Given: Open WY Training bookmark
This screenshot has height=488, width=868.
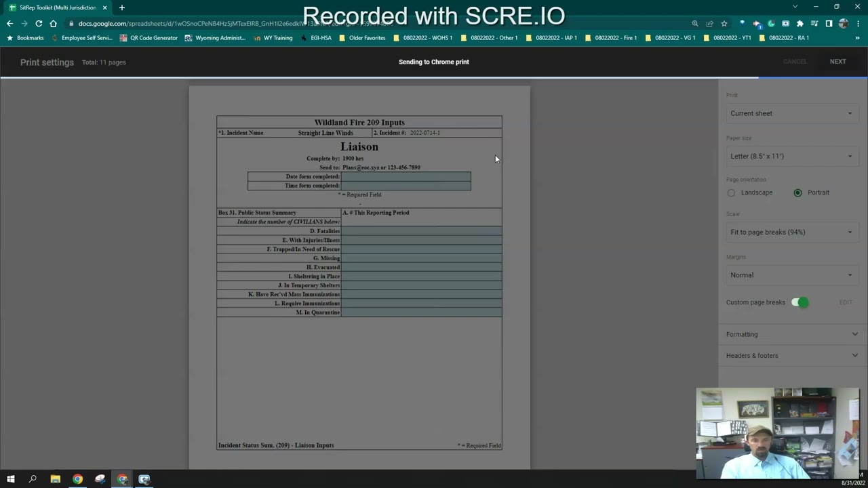Looking at the screenshot, I should (x=273, y=38).
